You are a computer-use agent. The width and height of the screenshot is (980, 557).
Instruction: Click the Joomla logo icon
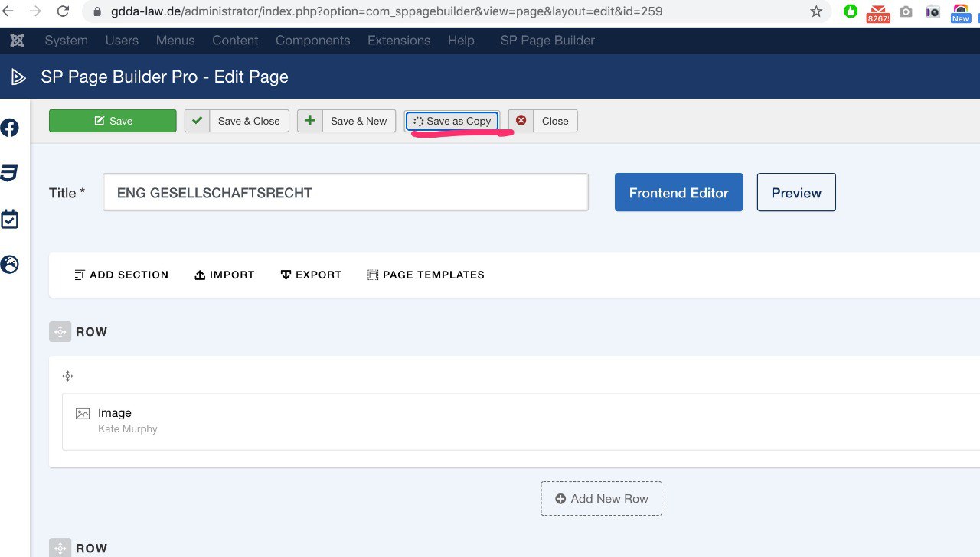tap(18, 41)
